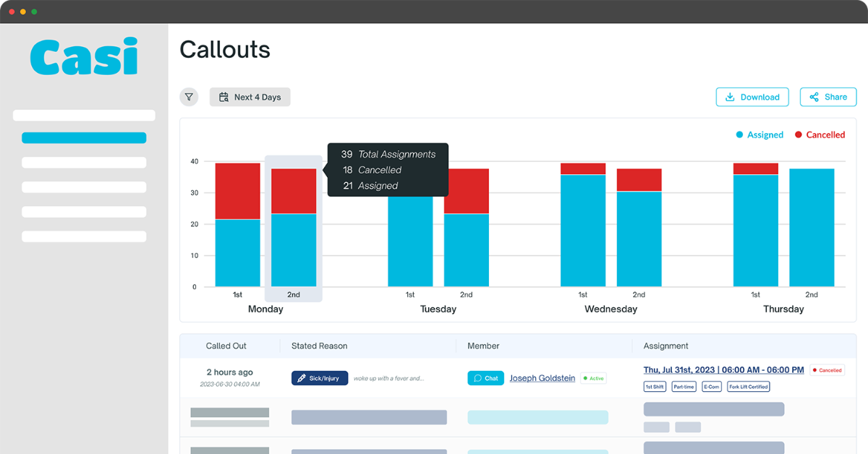Open the Next 4 Days range dropdown
Viewport: 868px width, 454px height.
[250, 97]
